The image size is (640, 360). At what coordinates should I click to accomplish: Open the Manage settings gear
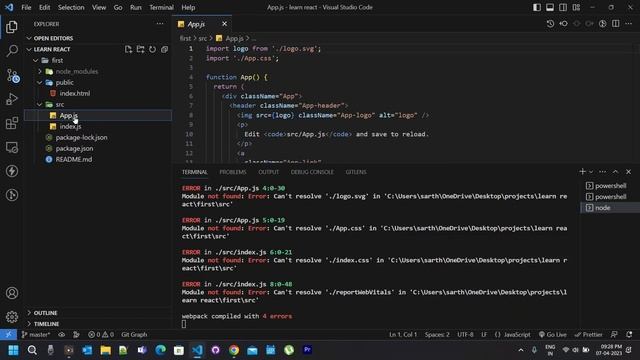pyautogui.click(x=12, y=317)
